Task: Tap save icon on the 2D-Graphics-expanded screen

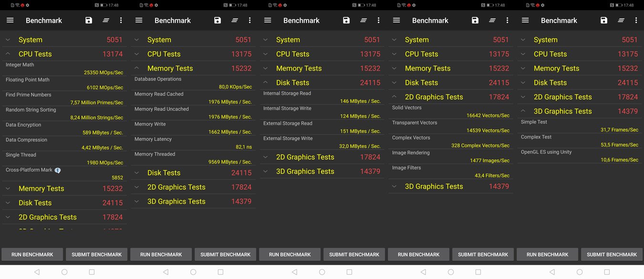Action: (x=475, y=21)
